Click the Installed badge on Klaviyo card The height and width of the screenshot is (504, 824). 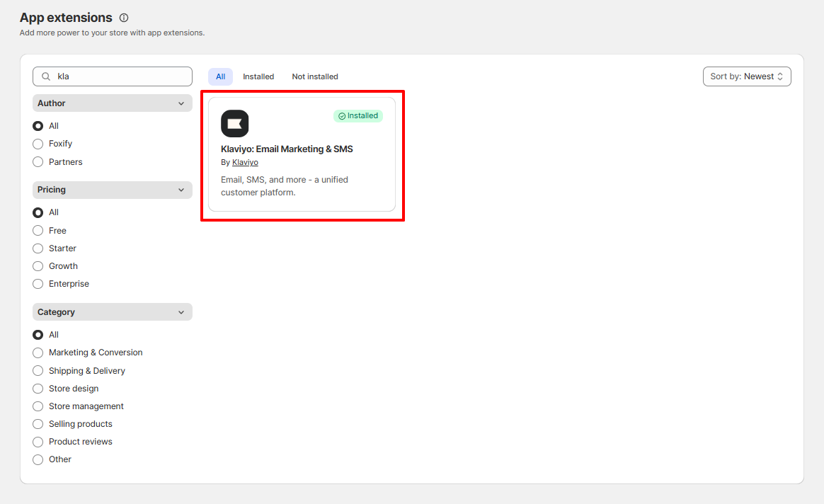358,116
